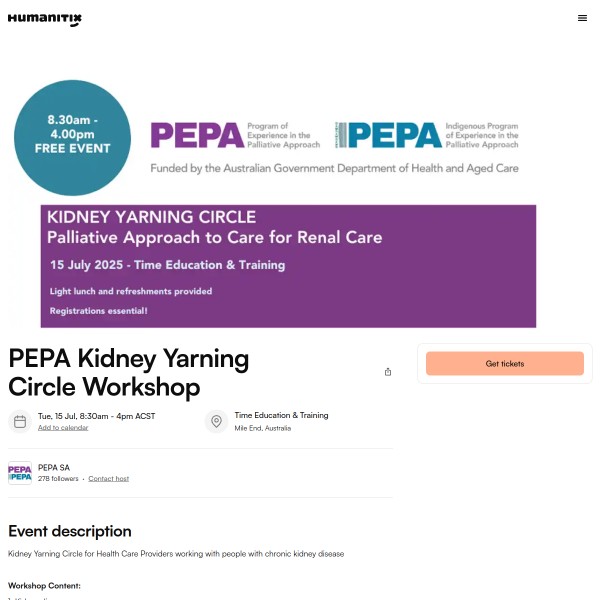Open the hamburger navigation menu
The width and height of the screenshot is (600, 600).
(583, 18)
